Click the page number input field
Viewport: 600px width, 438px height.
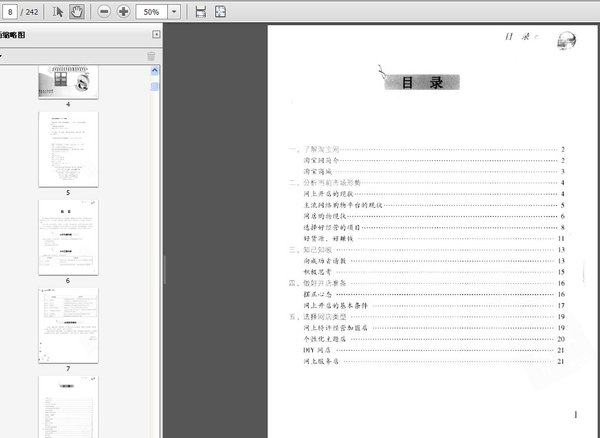(9, 11)
